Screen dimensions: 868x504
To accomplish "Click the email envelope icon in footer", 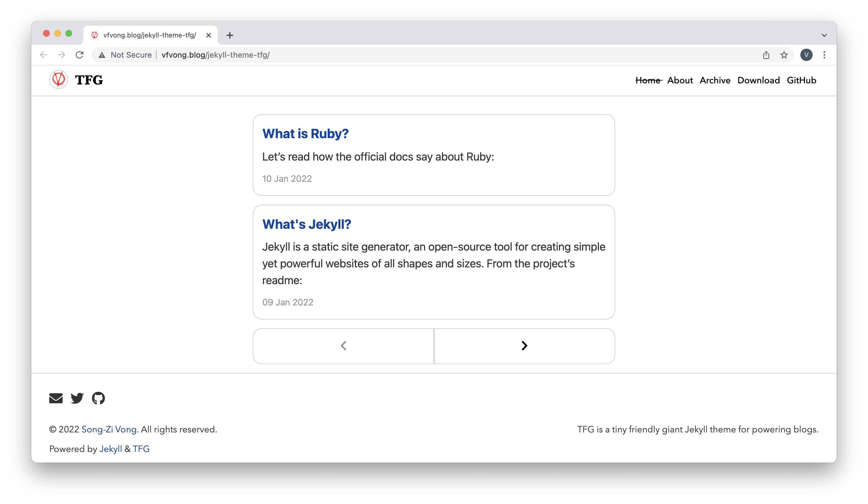I will click(56, 398).
